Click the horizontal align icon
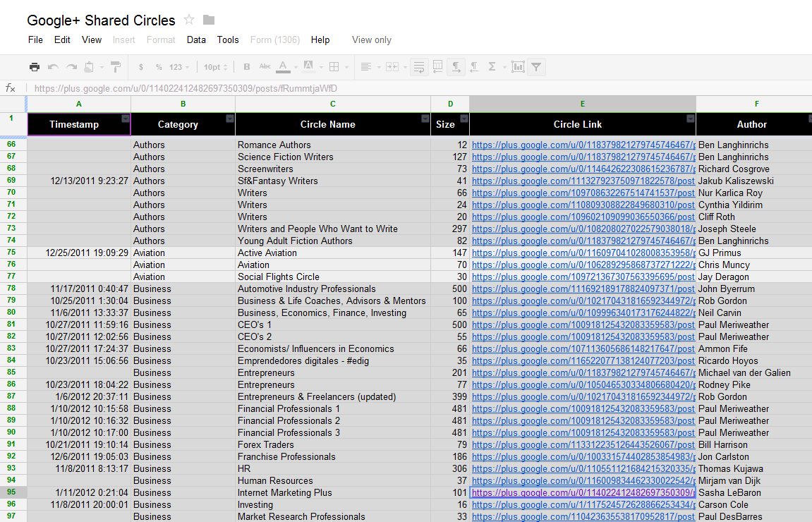The width and height of the screenshot is (812, 522). point(365,67)
